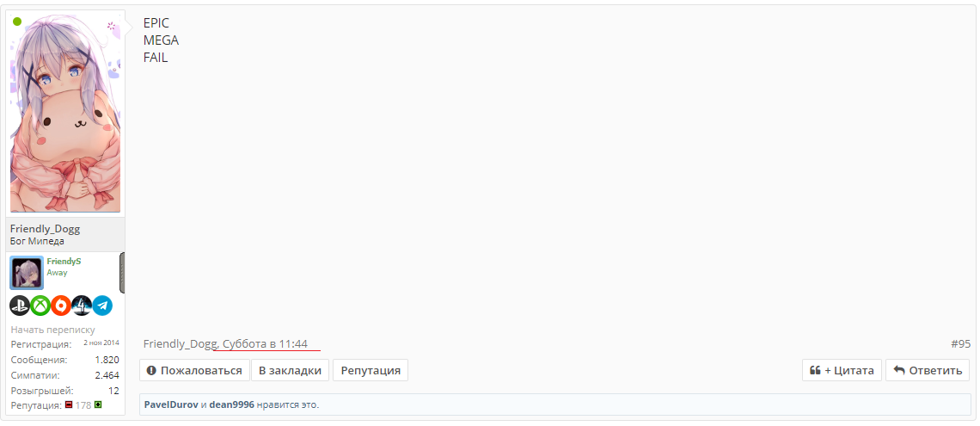Click the '+ Цитата' quote button
Screen dimensions: 980x426
pos(842,370)
